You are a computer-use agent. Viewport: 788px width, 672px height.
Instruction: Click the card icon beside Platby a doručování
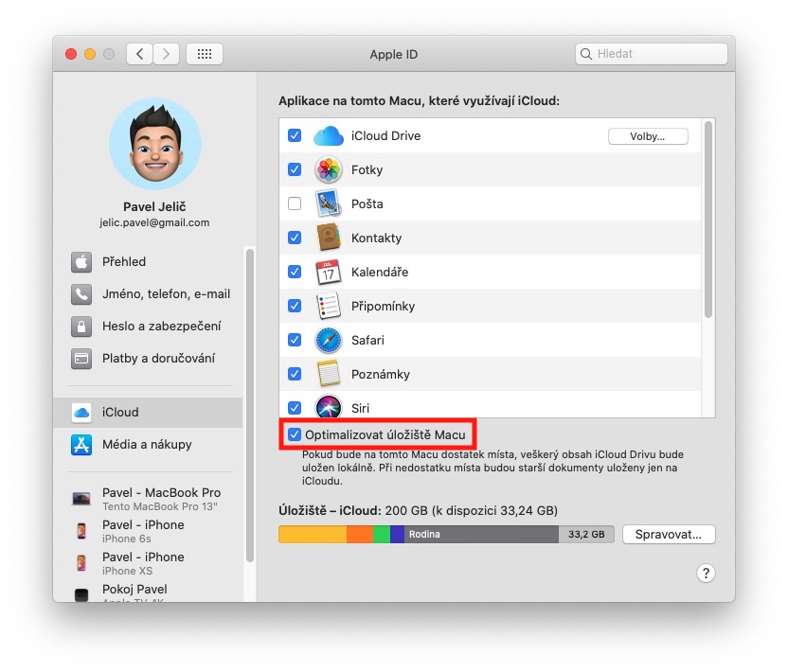pos(81,358)
